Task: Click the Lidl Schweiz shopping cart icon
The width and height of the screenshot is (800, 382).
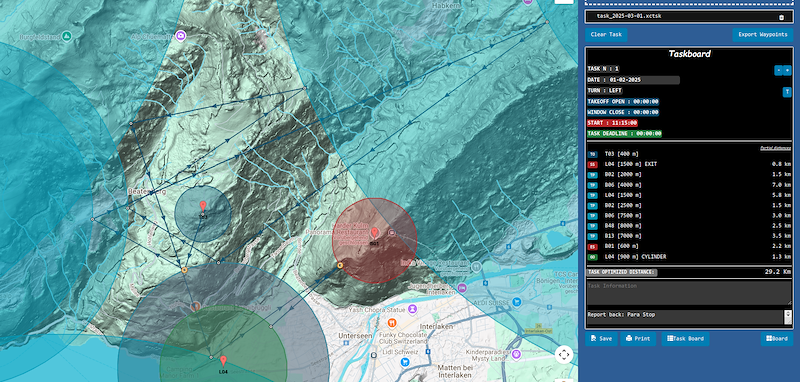Action: 405,363
